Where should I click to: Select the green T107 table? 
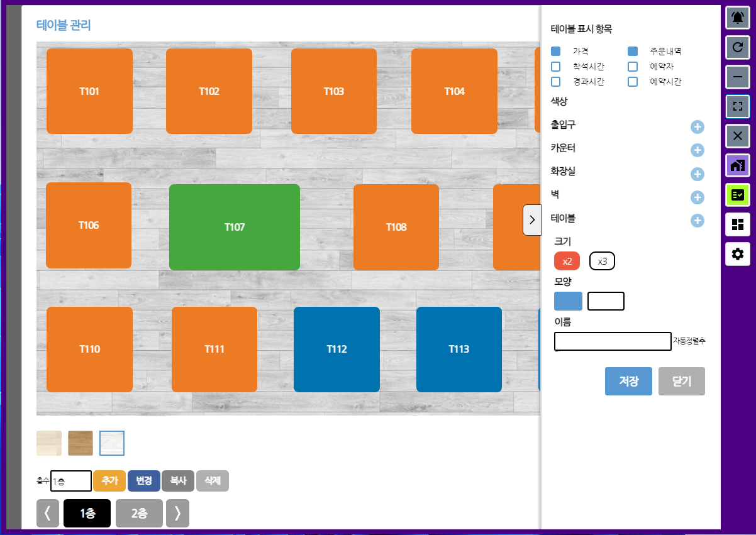235,227
